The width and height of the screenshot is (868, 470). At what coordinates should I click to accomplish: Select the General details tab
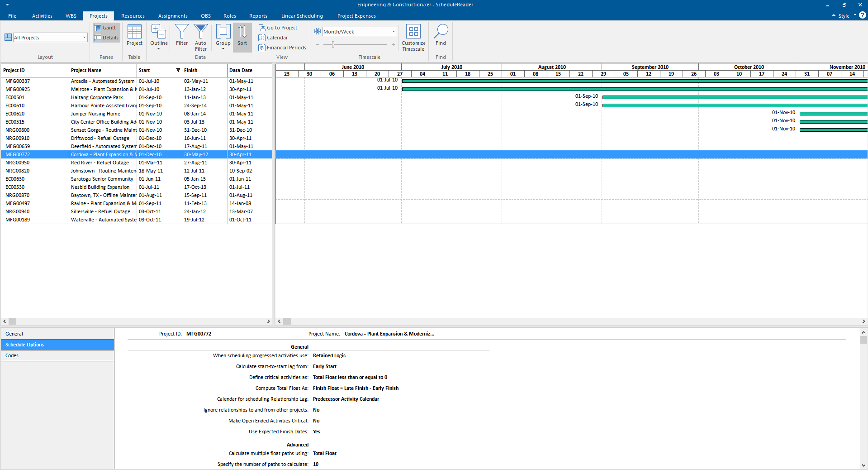(57, 334)
